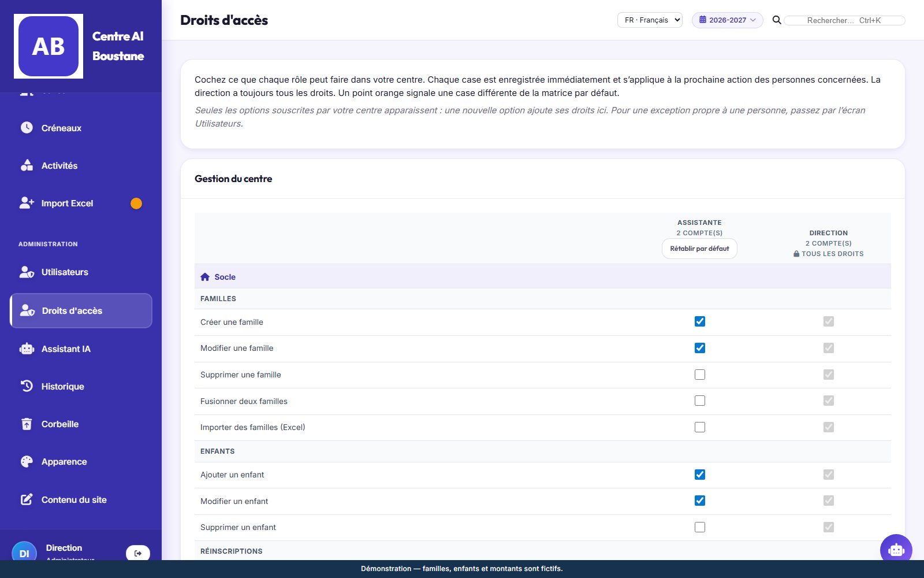924x578 pixels.
Task: Click the AB centre logo
Action: coord(49,46)
